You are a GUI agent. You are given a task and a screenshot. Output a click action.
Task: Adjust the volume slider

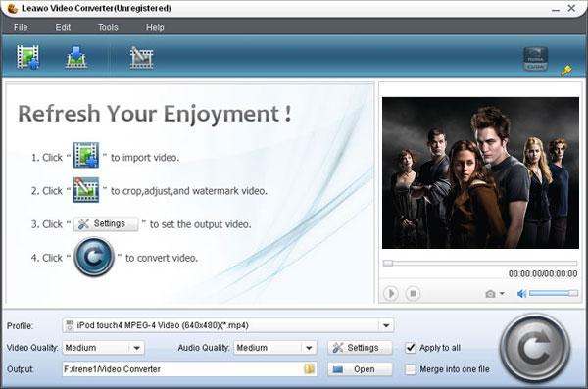(554, 293)
